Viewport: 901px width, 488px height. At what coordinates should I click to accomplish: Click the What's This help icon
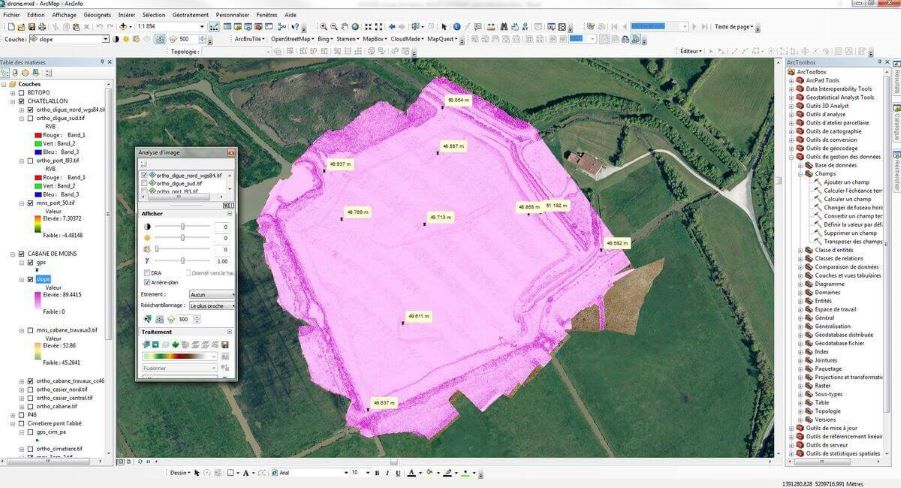295,26
